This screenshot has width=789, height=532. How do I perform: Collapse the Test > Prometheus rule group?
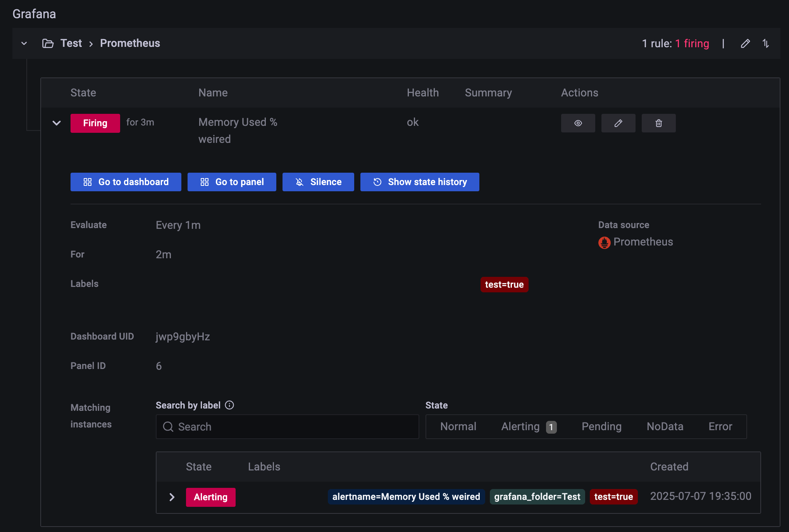(24, 43)
